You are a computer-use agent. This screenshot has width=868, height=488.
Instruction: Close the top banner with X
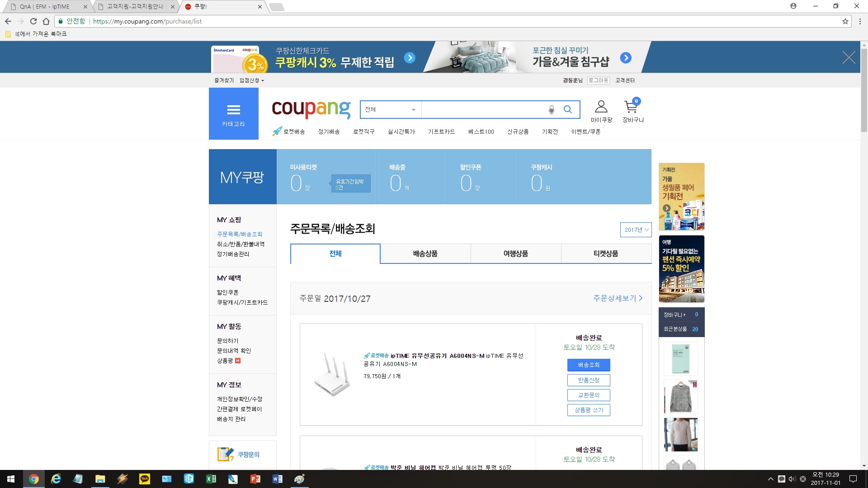tap(849, 57)
